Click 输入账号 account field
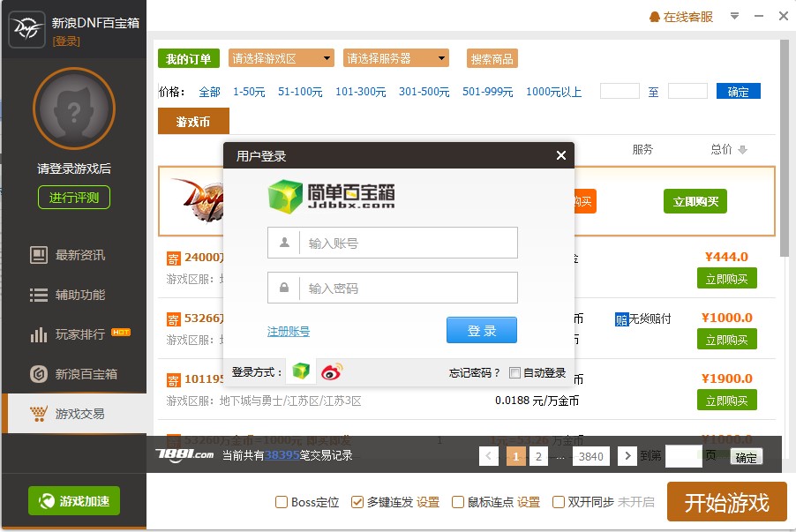 coord(393,243)
